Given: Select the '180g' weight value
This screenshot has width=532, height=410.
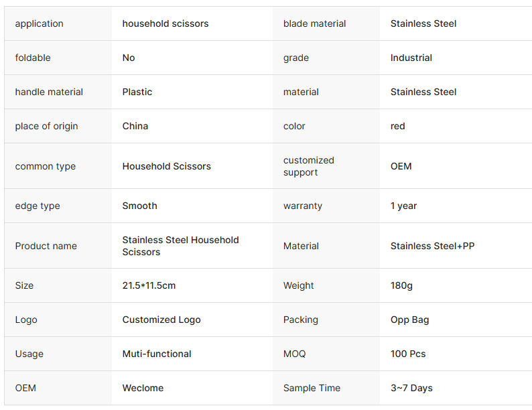Looking at the screenshot, I should tap(401, 285).
